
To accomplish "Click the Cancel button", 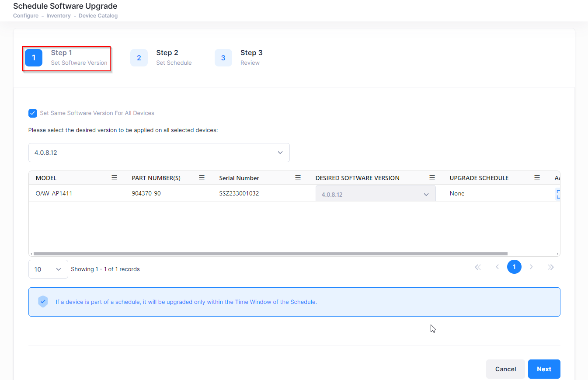I will coord(505,369).
